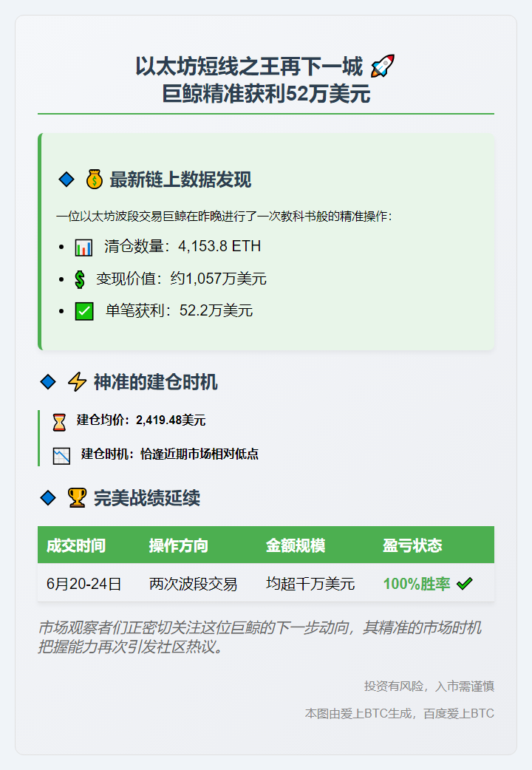The image size is (532, 770).
Task: Select the 成交时间 column header
Action: [x=76, y=545]
